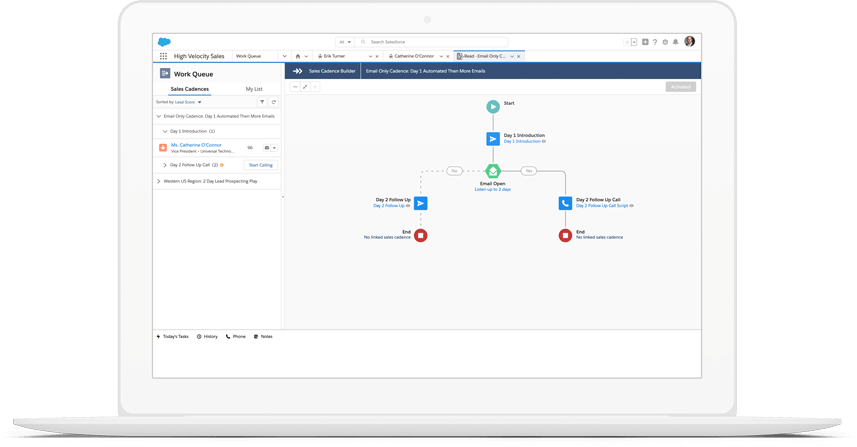Click the home icon in the tab bar

point(298,56)
